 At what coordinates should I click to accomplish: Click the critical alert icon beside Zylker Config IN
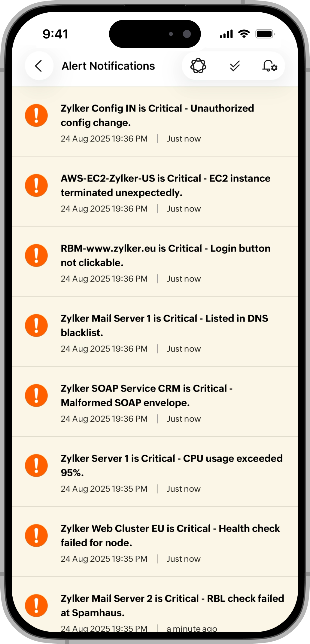point(36,115)
